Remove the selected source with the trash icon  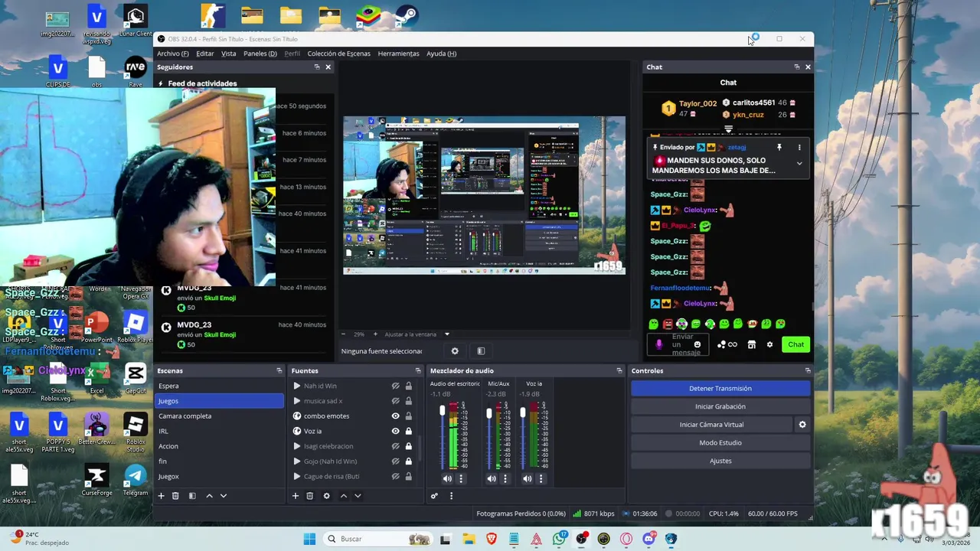coord(309,496)
